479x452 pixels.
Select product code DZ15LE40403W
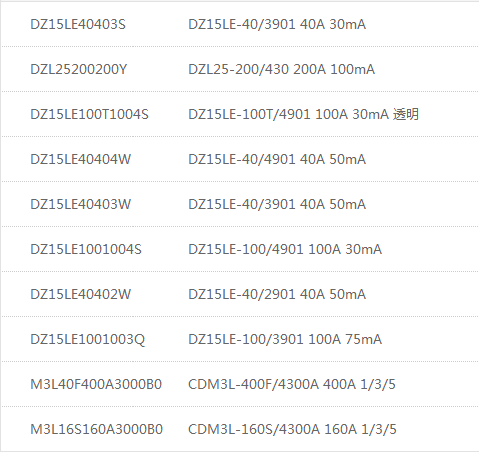click(x=81, y=204)
